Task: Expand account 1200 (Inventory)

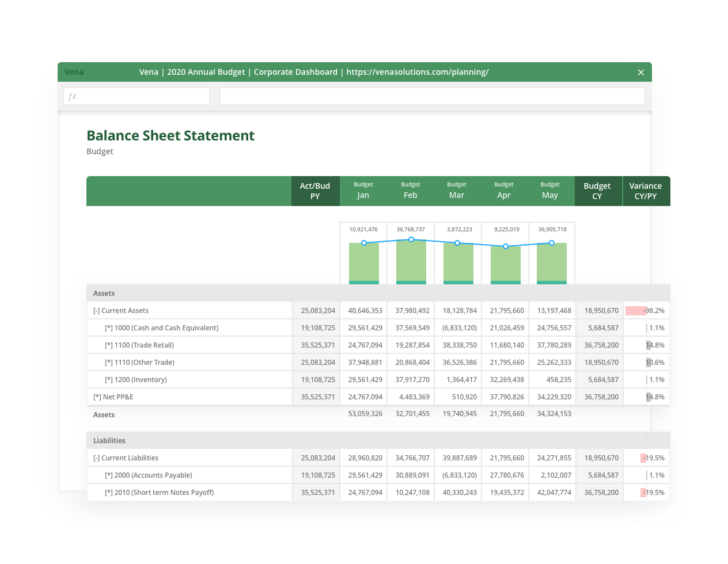Action: click(x=108, y=379)
